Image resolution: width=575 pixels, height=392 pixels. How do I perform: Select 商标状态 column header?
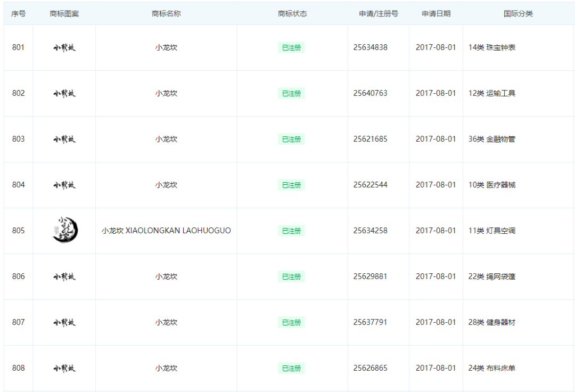click(292, 14)
